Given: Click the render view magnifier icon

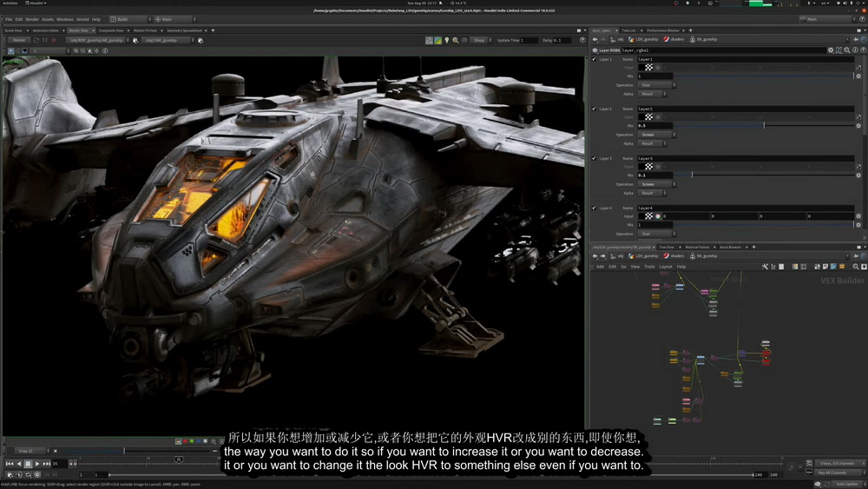Looking at the screenshot, I should [456, 41].
